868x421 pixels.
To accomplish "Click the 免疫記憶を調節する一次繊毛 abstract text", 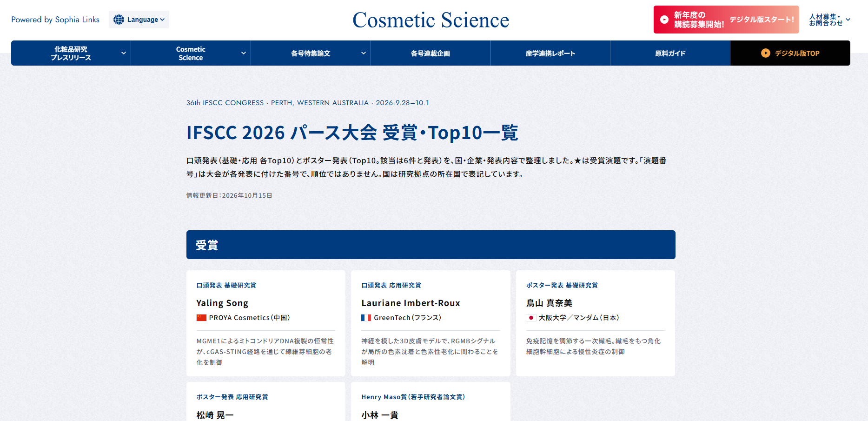I will pos(593,346).
